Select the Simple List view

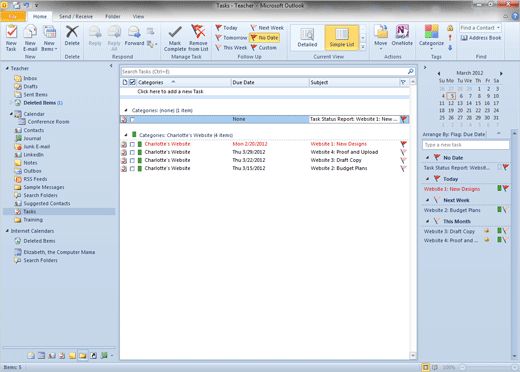click(342, 38)
